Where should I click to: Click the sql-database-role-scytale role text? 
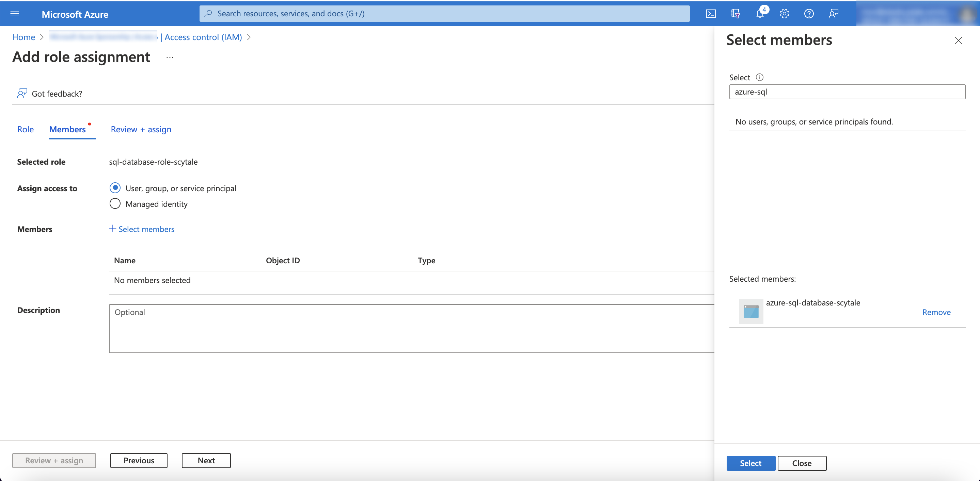click(153, 162)
